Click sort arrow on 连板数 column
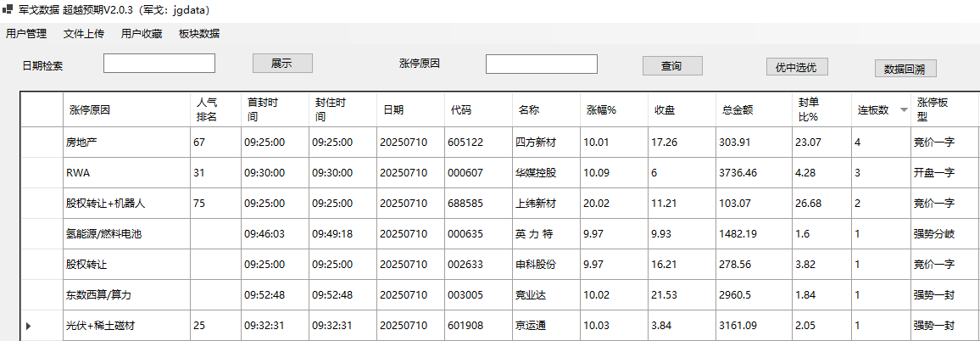Screen dimensions: 980x341 tap(903, 109)
